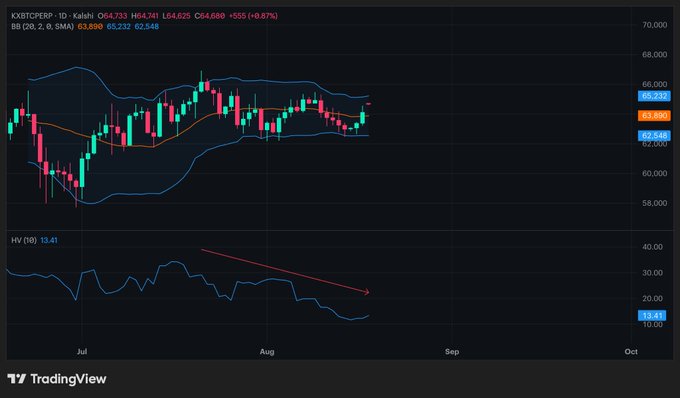Click the +555 (+0.87%) change value
This screenshot has width=680, height=398.
click(x=253, y=16)
